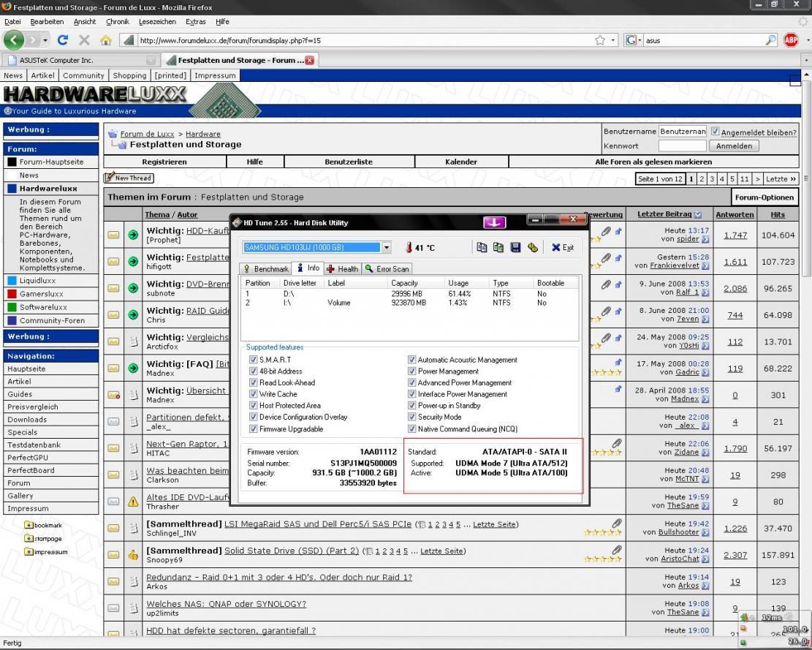812x650 pixels.
Task: Open the SAMSUNG HD103UJ drive dropdown
Action: coord(387,248)
